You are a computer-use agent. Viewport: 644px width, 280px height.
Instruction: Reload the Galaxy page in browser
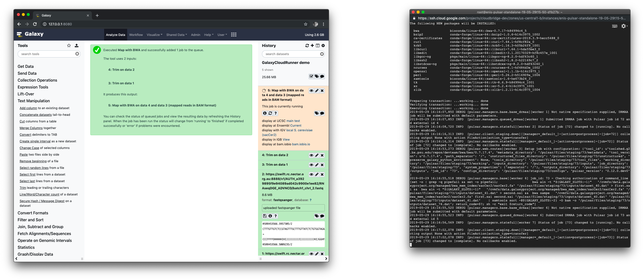click(35, 24)
